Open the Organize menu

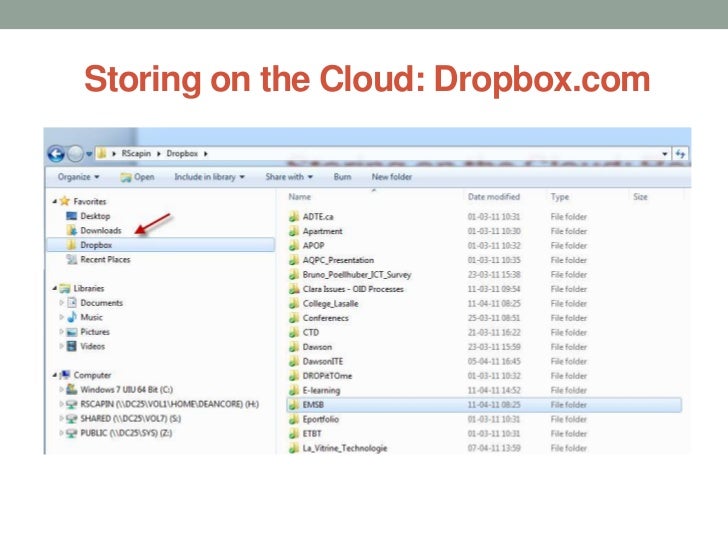tap(78, 177)
